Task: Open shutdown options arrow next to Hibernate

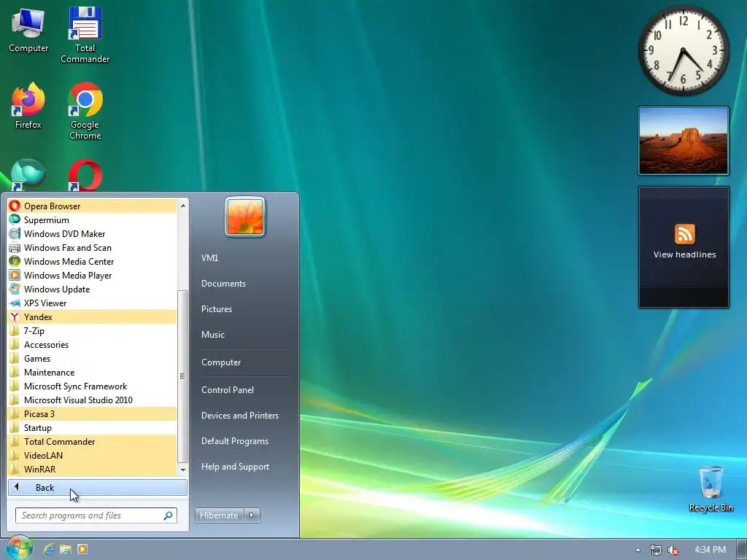Action: pyautogui.click(x=252, y=516)
